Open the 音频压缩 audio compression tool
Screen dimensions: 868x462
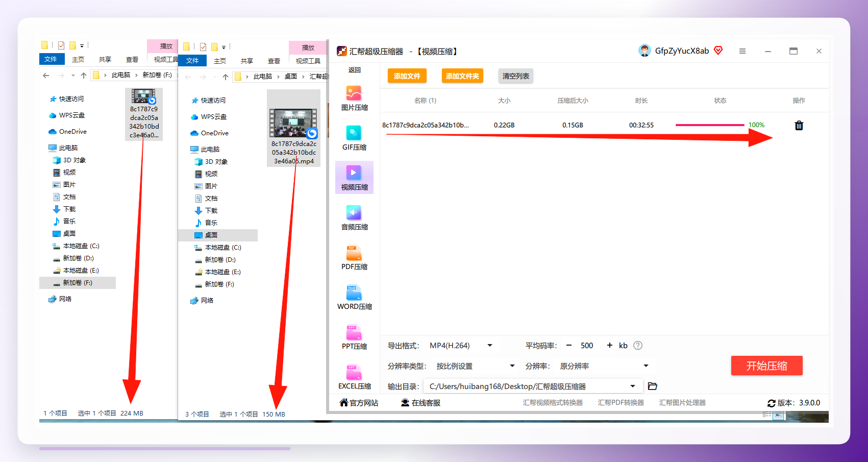pos(354,218)
